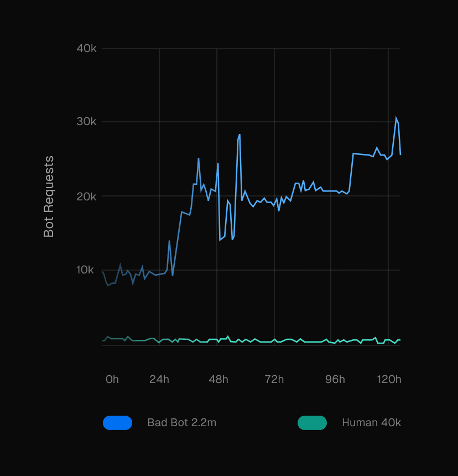Click the right end of the Bad Bot line
The image size is (458, 476).
400,154
